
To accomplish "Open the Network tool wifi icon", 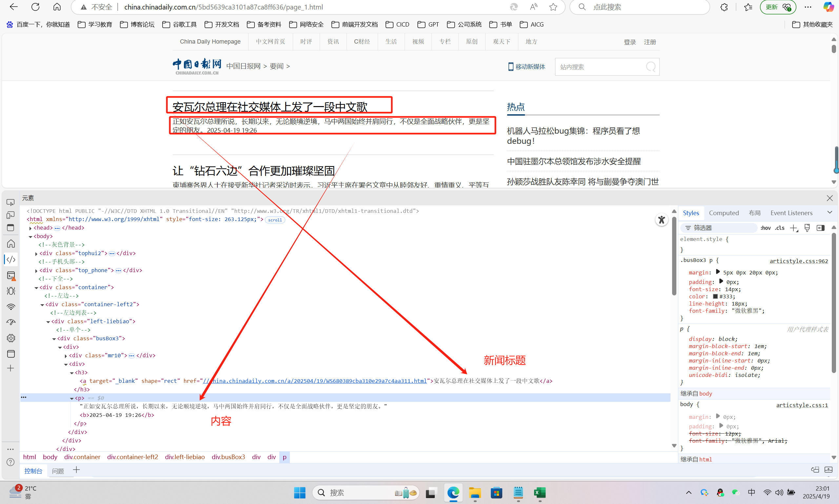I will [11, 307].
